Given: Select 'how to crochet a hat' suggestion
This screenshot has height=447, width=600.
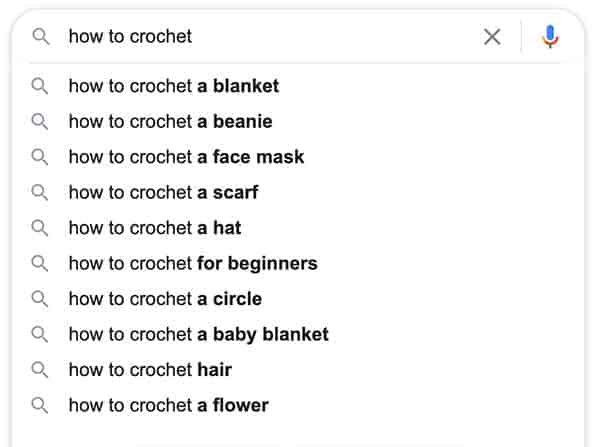Looking at the screenshot, I should pos(155,228).
